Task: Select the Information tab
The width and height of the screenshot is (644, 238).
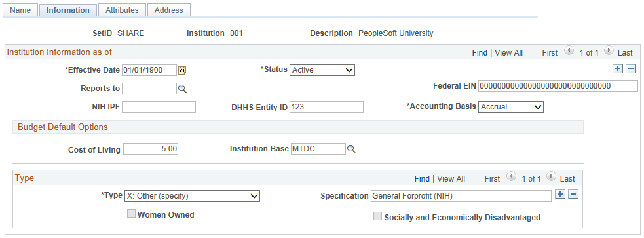Action: pyautogui.click(x=67, y=10)
